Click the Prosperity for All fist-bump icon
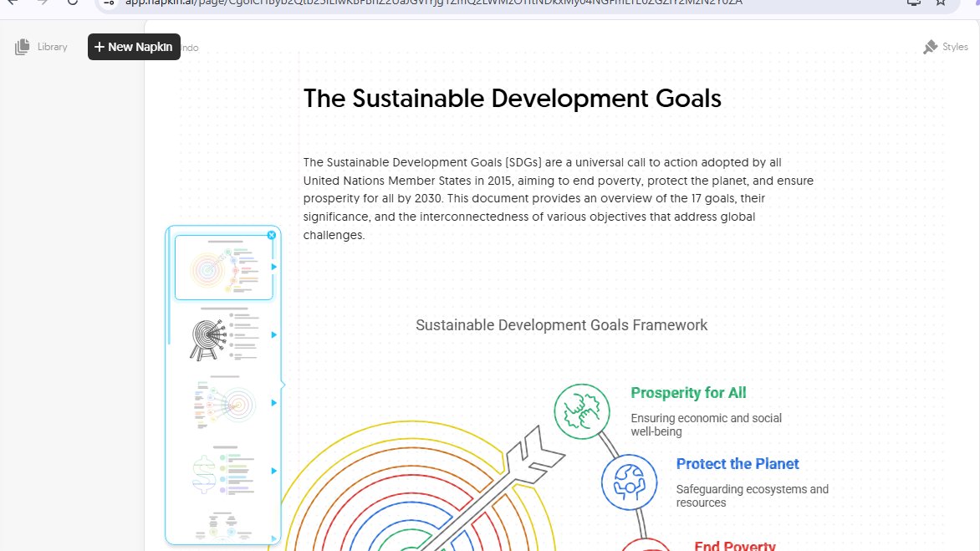The image size is (980, 551). (x=582, y=411)
